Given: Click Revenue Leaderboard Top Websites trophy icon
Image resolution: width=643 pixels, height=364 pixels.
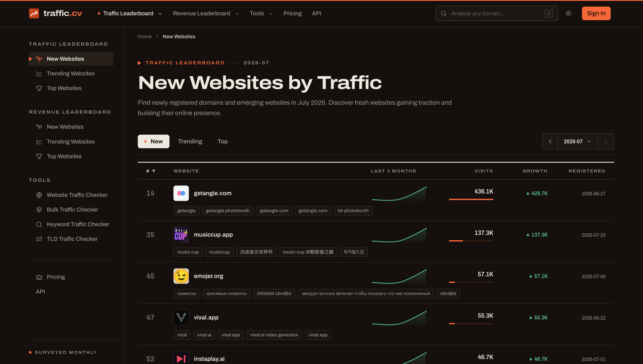Looking at the screenshot, I should (x=39, y=156).
